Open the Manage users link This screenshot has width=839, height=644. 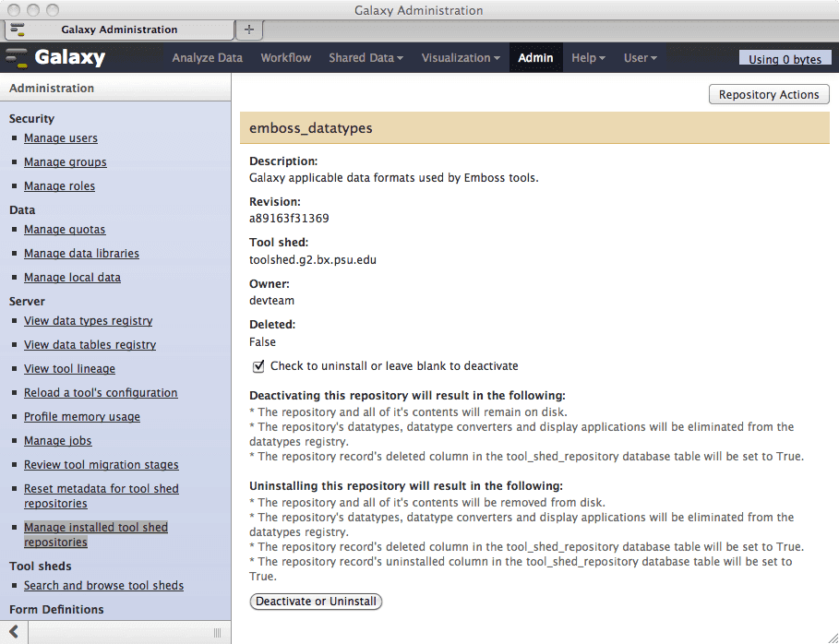(x=61, y=138)
